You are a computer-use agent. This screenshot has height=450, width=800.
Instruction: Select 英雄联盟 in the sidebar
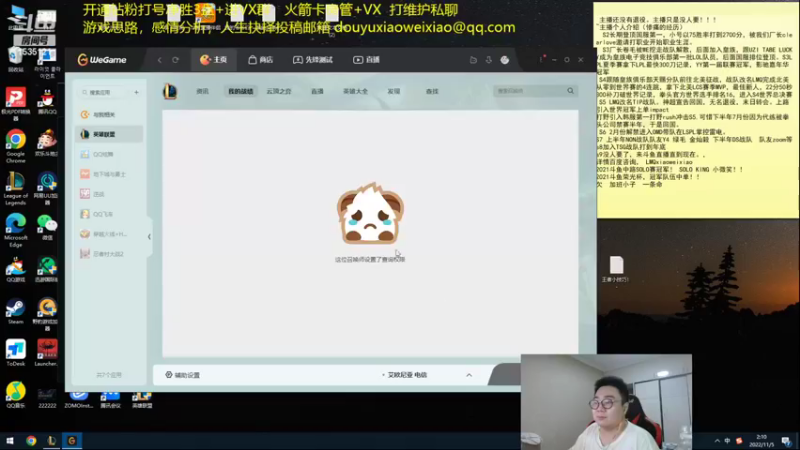coord(108,134)
